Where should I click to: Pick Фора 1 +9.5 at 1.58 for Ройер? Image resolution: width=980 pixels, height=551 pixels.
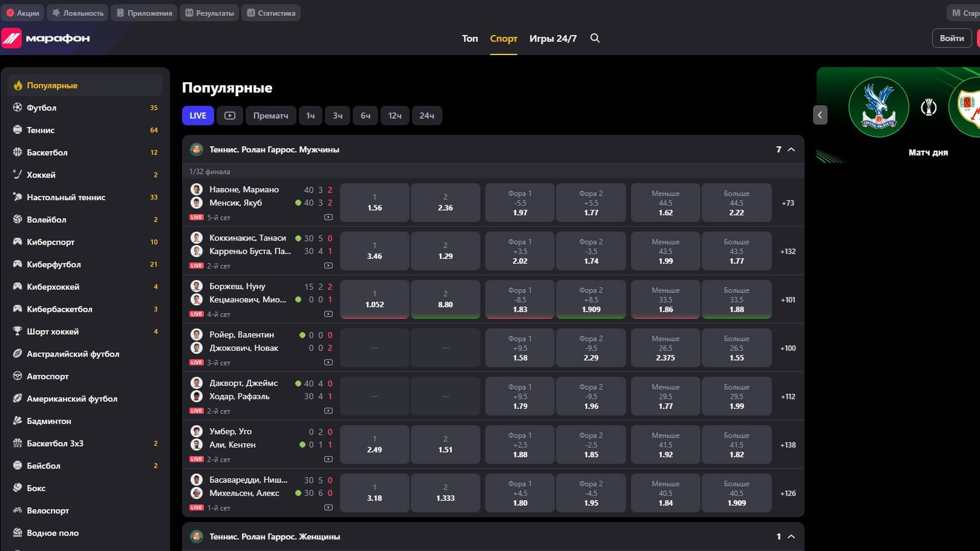pos(520,348)
